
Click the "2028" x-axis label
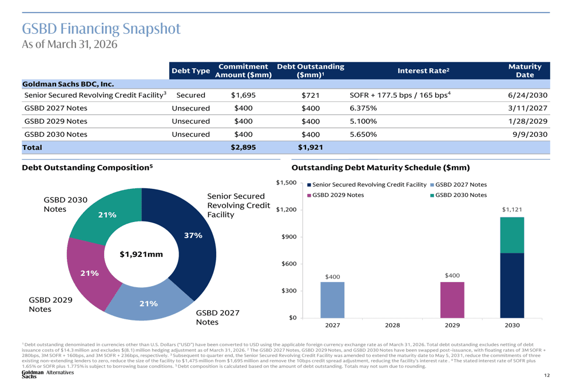(392, 325)
